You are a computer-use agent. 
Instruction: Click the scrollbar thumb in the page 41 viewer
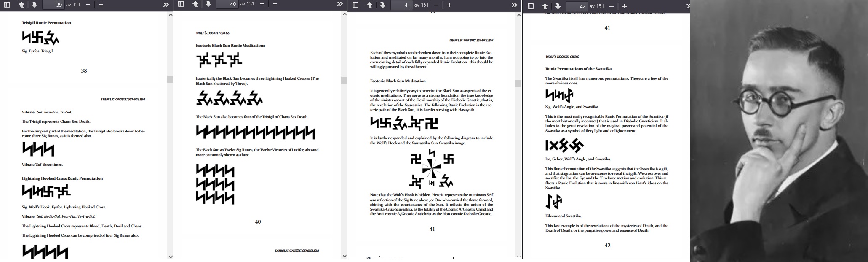[518, 83]
